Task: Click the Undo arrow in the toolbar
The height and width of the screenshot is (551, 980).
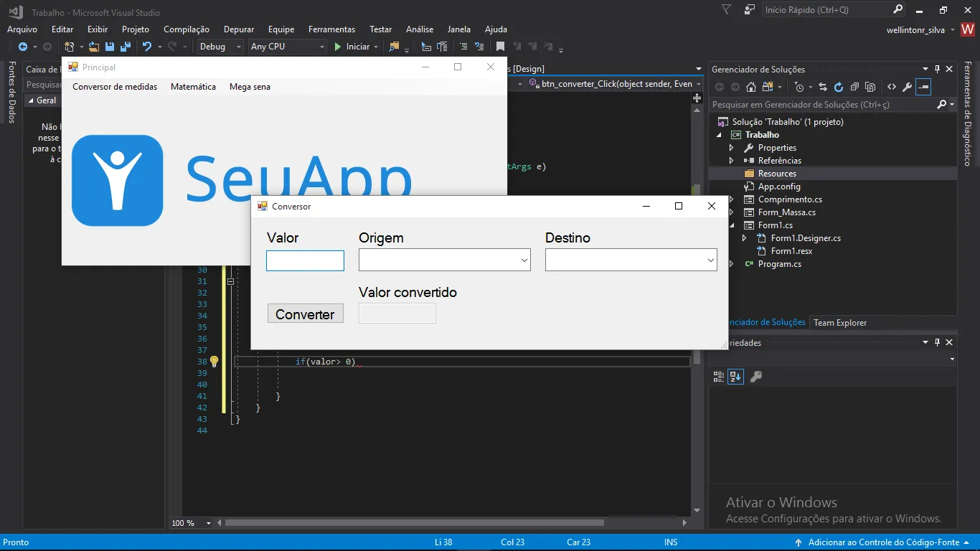Action: 146,47
